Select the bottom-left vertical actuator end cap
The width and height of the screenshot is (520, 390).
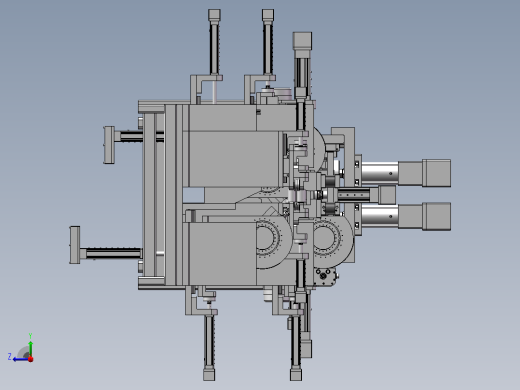coord(209,374)
